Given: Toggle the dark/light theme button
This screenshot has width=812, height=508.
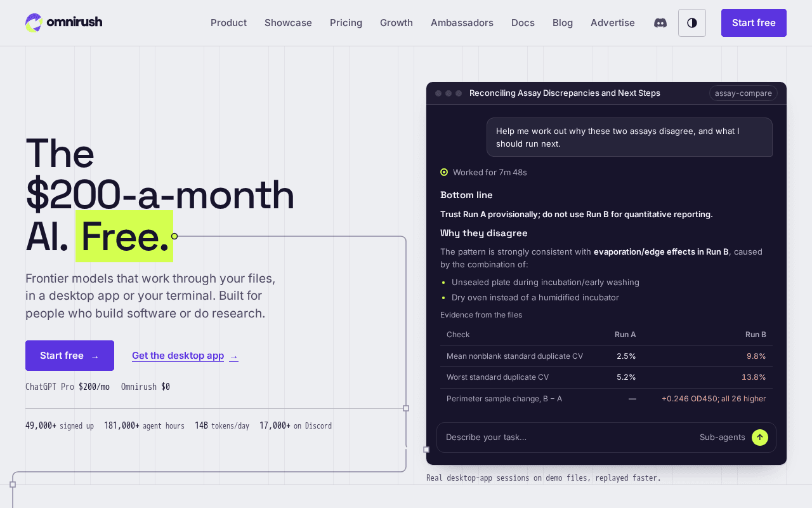Looking at the screenshot, I should tap(692, 23).
